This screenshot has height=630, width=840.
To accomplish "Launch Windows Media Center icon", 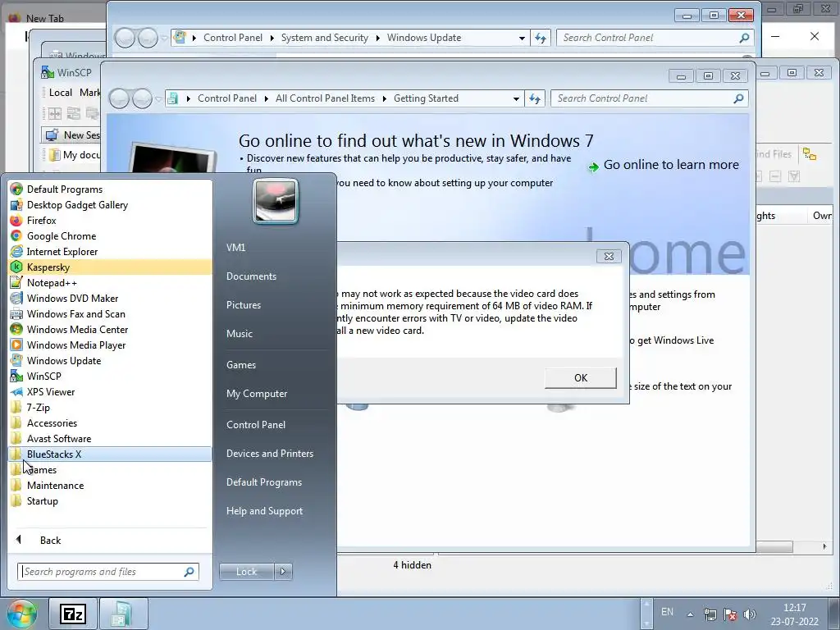I will coord(16,329).
